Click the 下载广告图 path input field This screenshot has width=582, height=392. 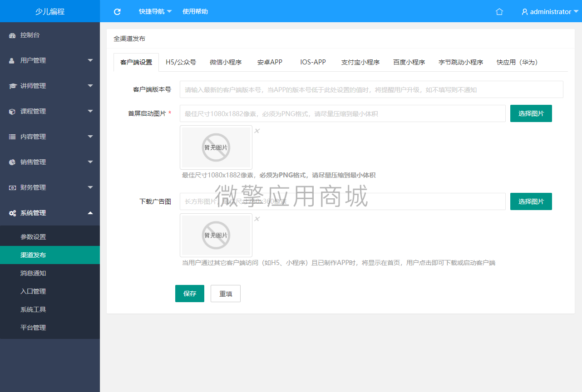343,201
